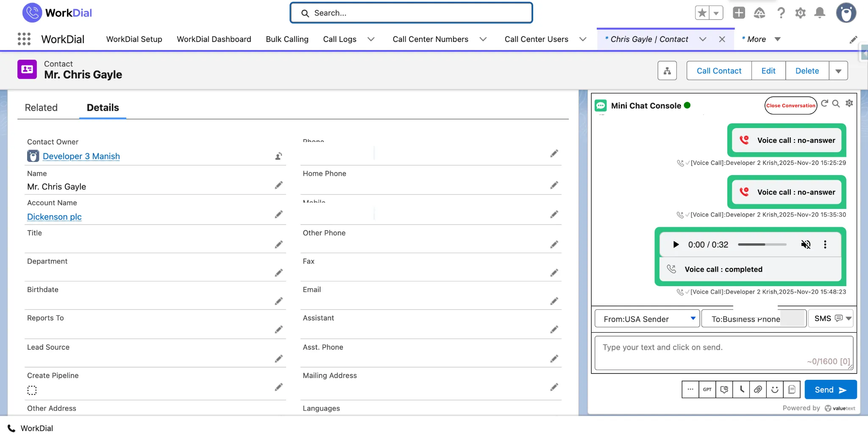Open the user profile avatar

pyautogui.click(x=846, y=13)
